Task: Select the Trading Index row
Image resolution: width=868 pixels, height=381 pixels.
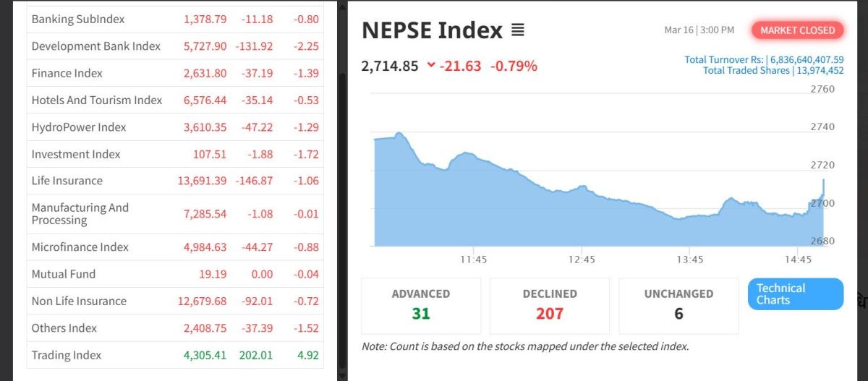Action: point(67,355)
